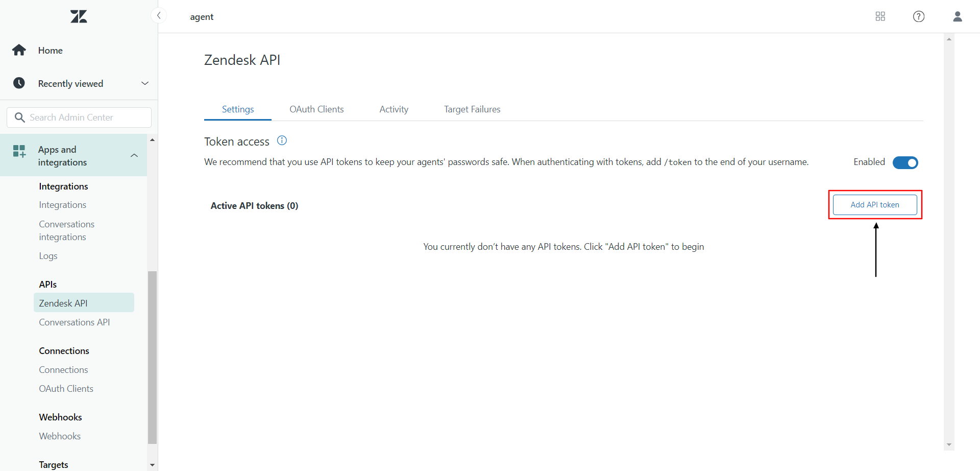Click the Home house icon
Image resolution: width=980 pixels, height=471 pixels.
pyautogui.click(x=19, y=50)
